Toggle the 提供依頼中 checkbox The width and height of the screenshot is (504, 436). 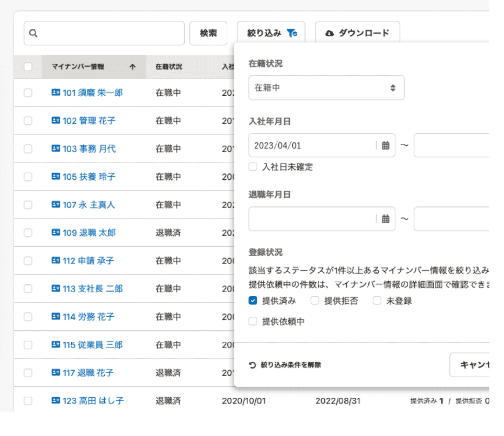point(253,321)
